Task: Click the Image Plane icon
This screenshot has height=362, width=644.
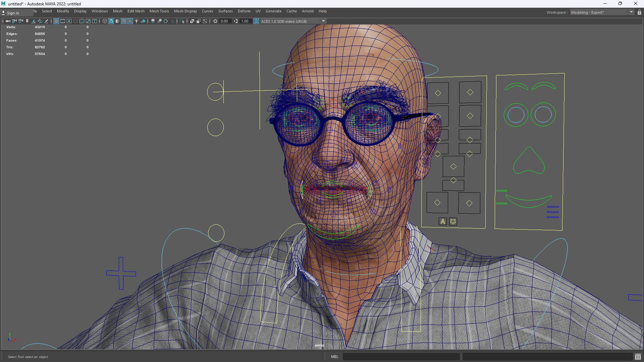Action: point(33,21)
